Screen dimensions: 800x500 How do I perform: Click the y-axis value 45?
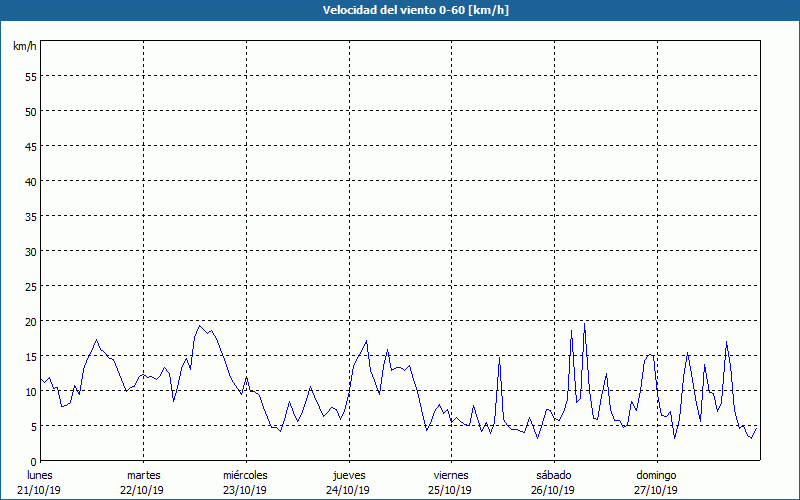point(31,147)
